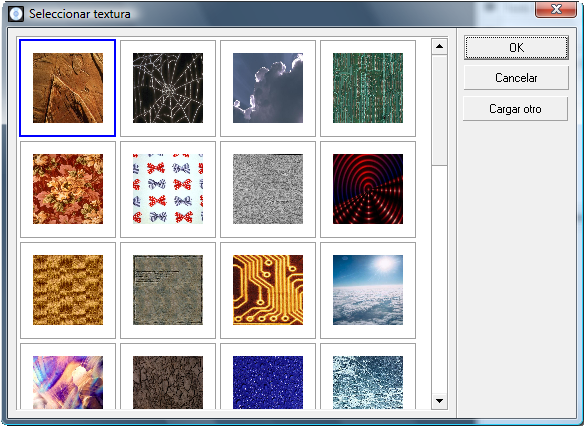Select the red concentric circles texture
The image size is (587, 432).
click(x=368, y=189)
